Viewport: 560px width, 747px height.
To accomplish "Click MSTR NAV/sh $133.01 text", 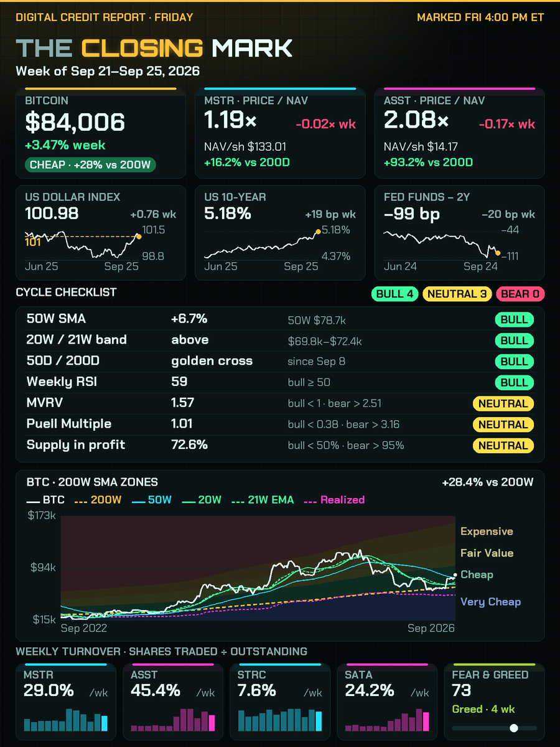I will tap(245, 148).
